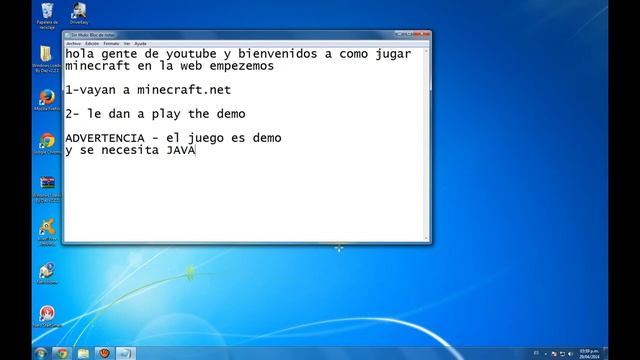Open the Windows Loader folder on the desktop
Screen dimensions: 640x360
coord(47,59)
